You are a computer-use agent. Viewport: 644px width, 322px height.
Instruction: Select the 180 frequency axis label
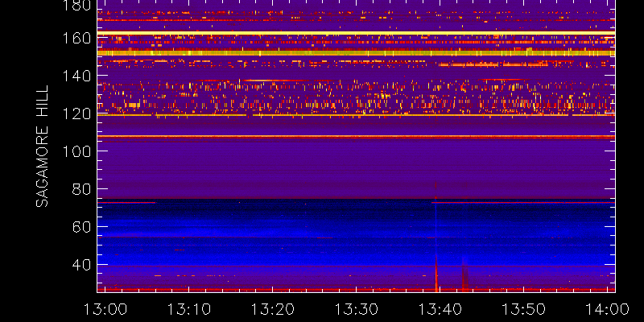[x=76, y=6]
